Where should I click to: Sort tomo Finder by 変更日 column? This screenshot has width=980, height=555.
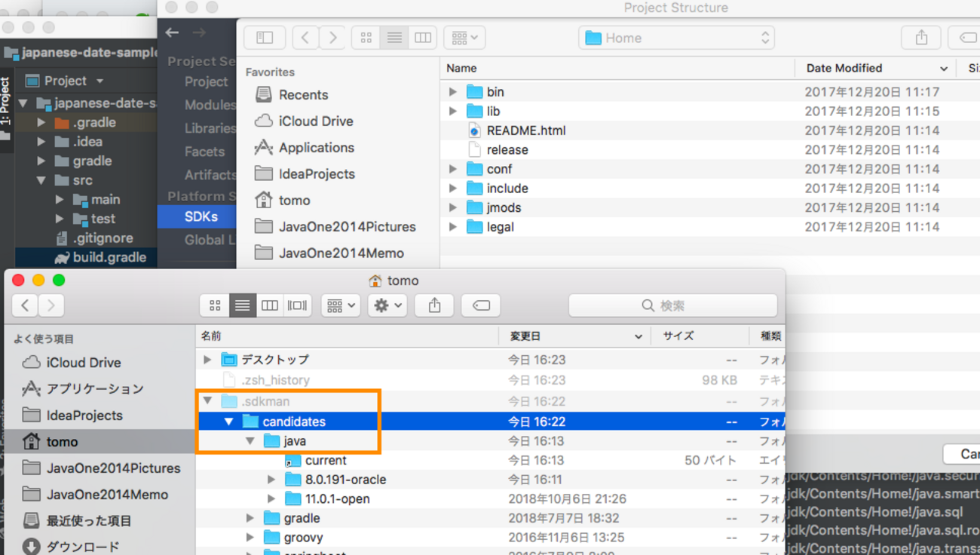pyautogui.click(x=576, y=336)
